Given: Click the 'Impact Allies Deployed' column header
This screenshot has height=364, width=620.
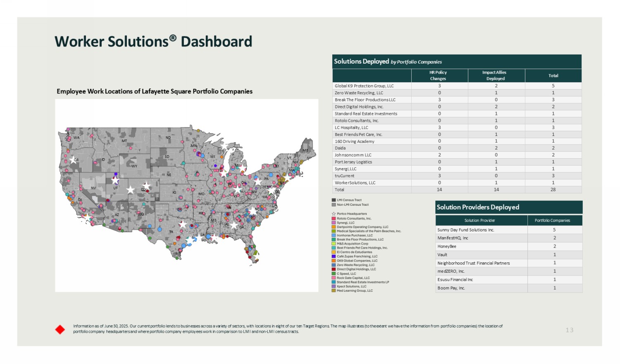Looking at the screenshot, I should coord(496,76).
